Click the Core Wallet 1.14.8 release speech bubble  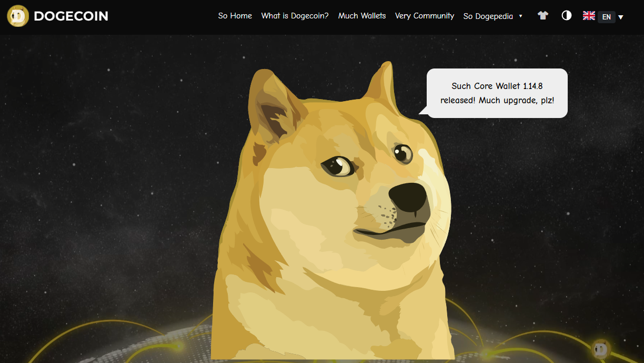497,93
